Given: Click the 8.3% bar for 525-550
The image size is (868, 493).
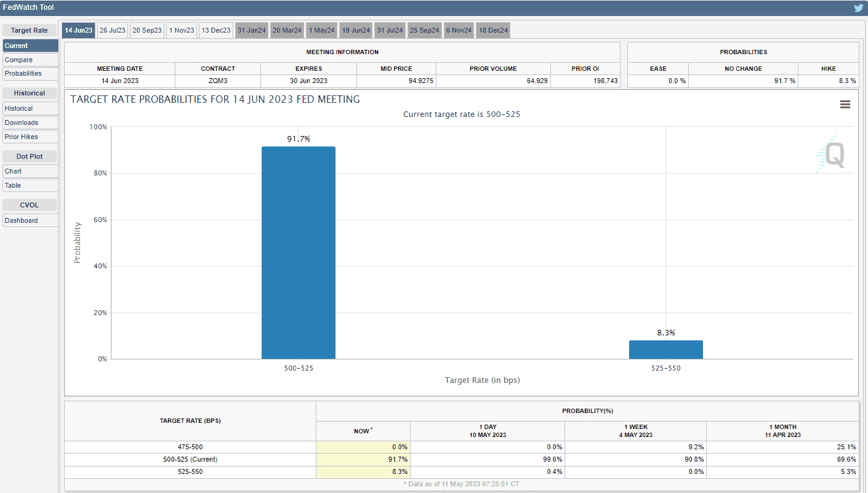Looking at the screenshot, I should coord(665,350).
